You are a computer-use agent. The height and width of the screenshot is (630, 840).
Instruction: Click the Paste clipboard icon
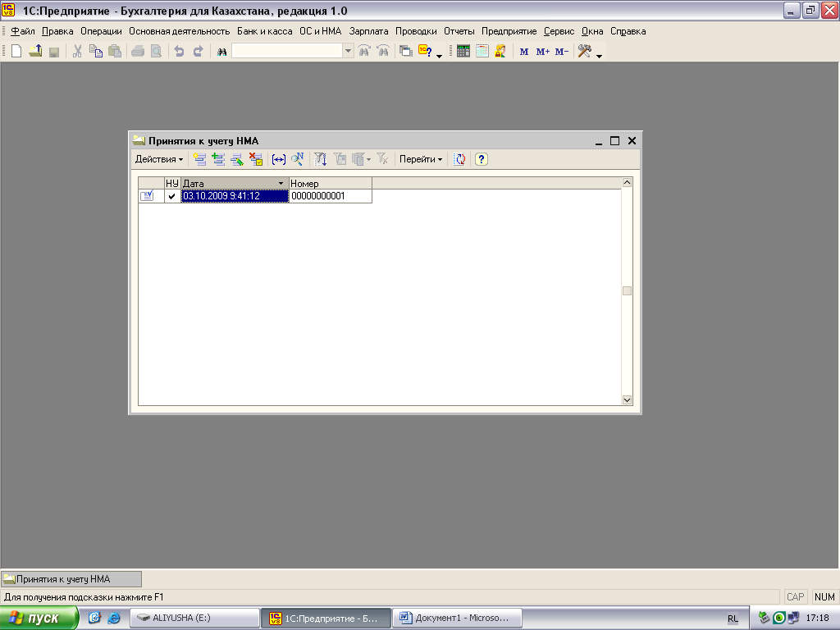pyautogui.click(x=115, y=52)
